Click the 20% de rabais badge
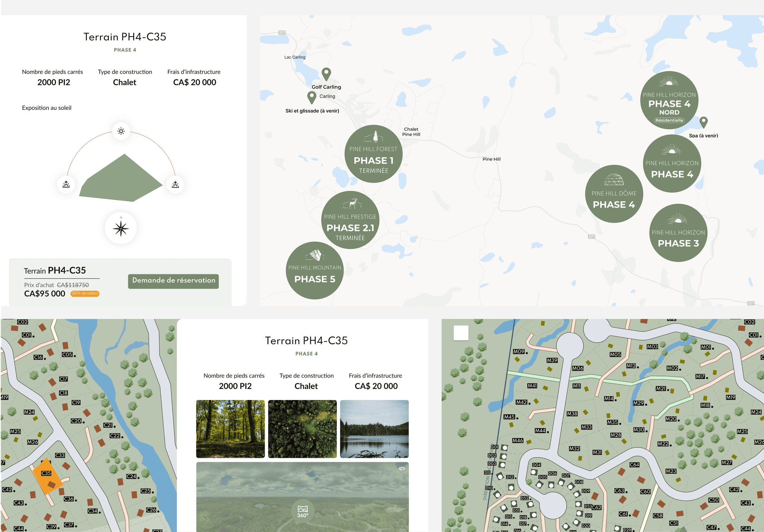The height and width of the screenshot is (532, 764). (85, 293)
